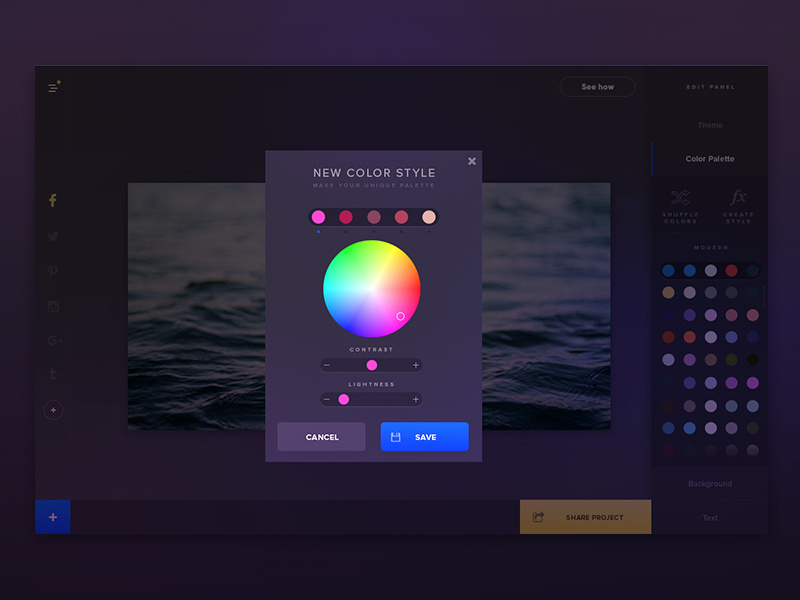Click the Tumblr icon in the sidebar
The width and height of the screenshot is (800, 600).
(52, 374)
